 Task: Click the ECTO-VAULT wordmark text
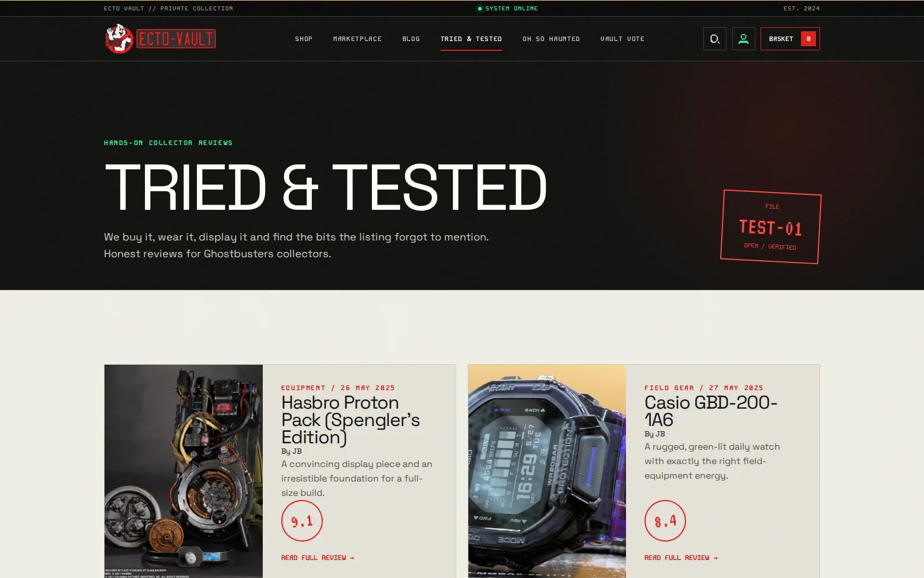(x=176, y=39)
